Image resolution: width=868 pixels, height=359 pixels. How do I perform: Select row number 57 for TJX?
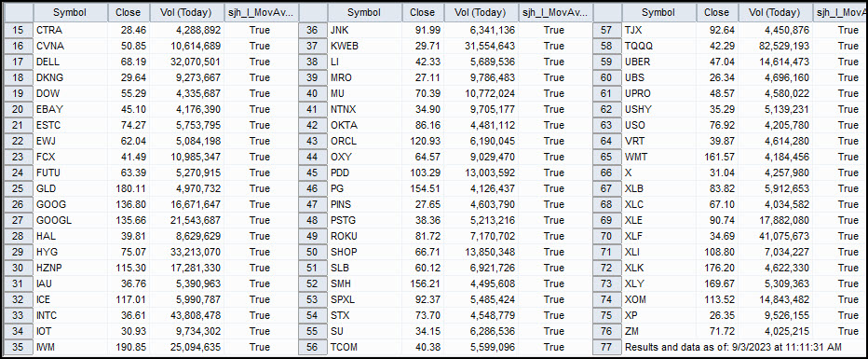pyautogui.click(x=606, y=29)
